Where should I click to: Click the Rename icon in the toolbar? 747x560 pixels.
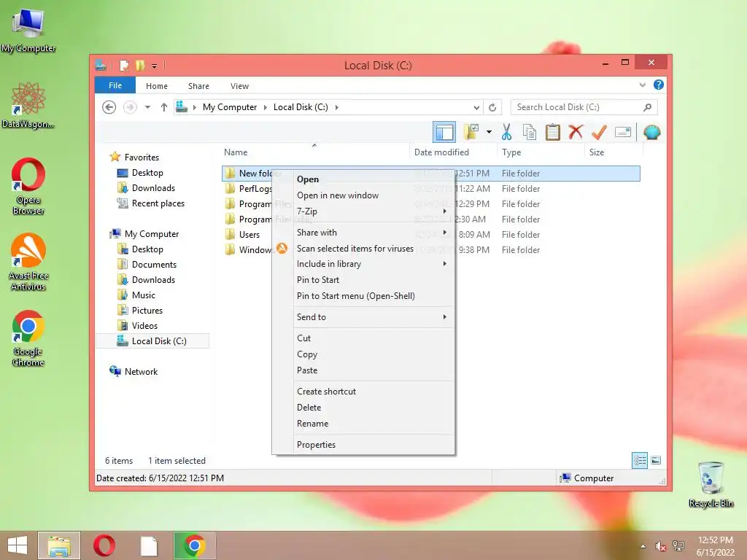pos(623,132)
